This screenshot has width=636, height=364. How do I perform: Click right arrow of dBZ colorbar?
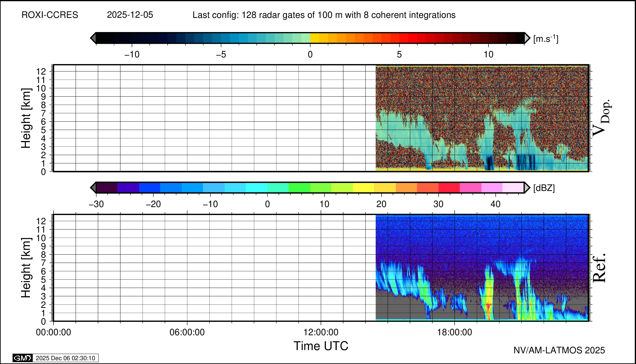(527, 188)
